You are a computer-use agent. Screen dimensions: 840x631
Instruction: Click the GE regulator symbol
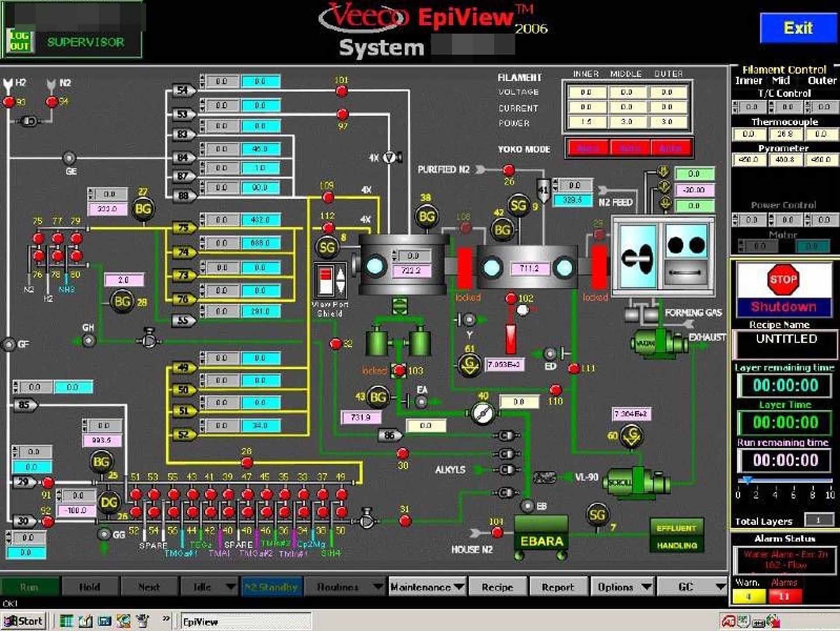(x=69, y=158)
